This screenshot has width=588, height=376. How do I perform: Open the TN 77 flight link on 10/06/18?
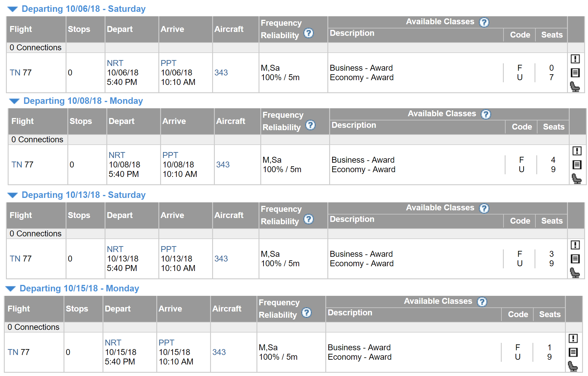(x=20, y=72)
